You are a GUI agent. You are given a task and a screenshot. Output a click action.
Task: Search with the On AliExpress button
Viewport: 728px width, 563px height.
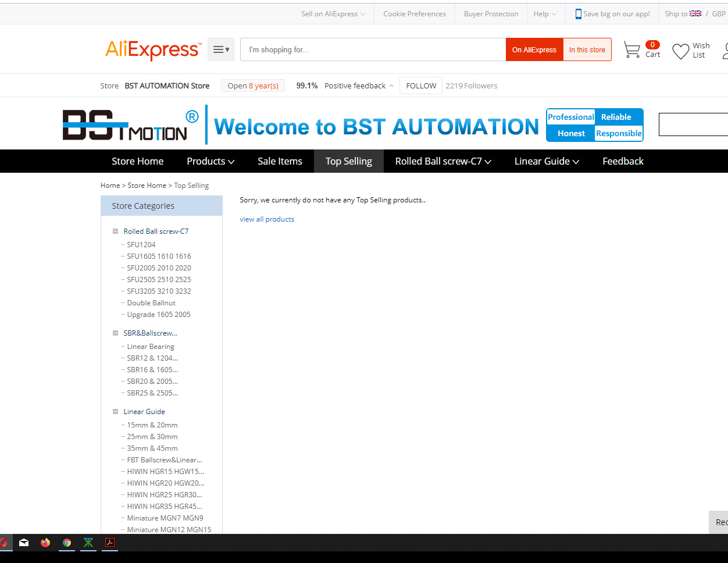pos(534,49)
